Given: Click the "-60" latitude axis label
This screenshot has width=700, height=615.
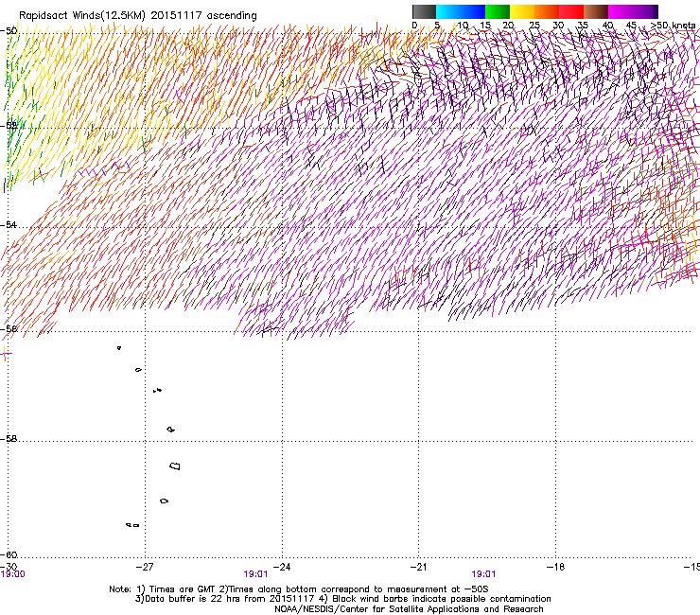Looking at the screenshot, I should [9, 554].
